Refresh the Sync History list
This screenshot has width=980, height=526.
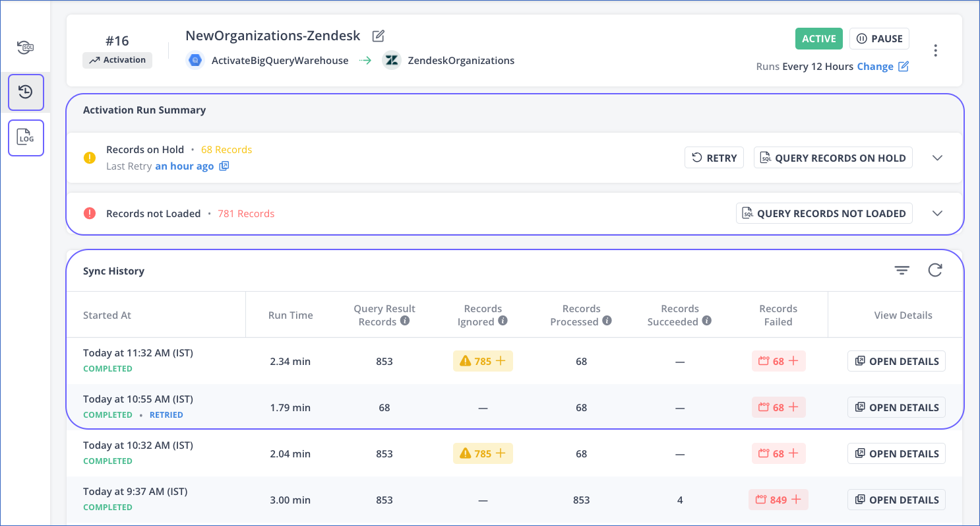pyautogui.click(x=935, y=270)
